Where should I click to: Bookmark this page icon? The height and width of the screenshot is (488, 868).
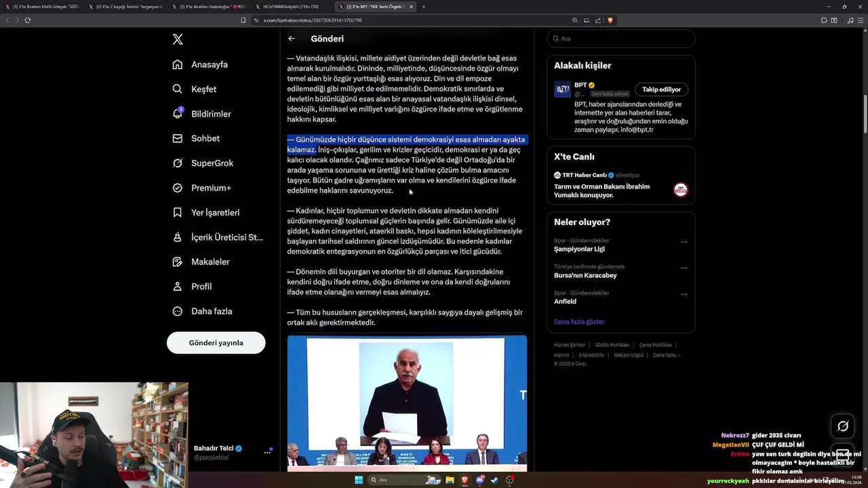[243, 20]
